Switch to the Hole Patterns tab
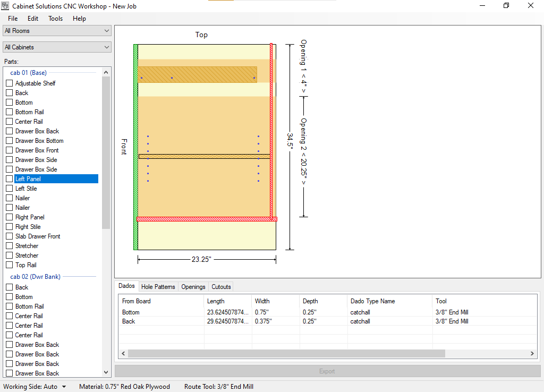This screenshot has width=544, height=392. tap(158, 287)
